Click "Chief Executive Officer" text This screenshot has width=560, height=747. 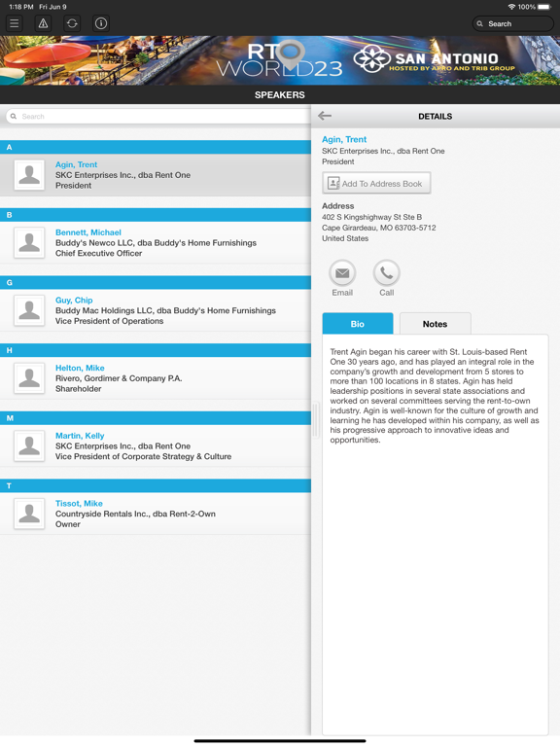98,253
